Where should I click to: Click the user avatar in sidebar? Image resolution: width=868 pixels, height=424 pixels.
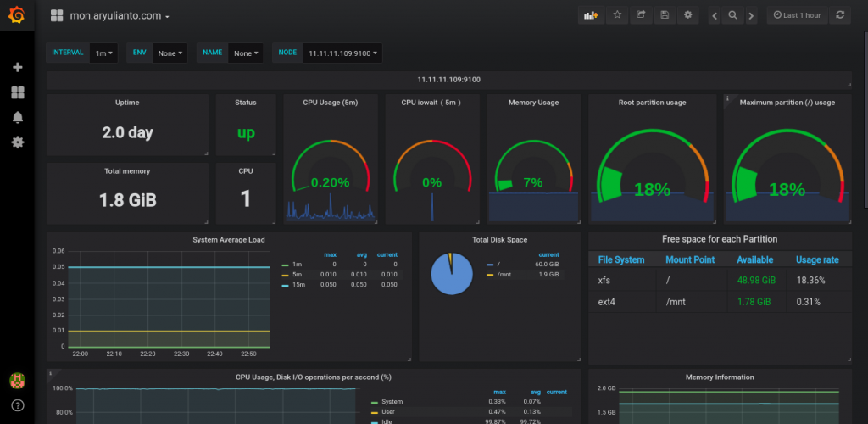(18, 380)
